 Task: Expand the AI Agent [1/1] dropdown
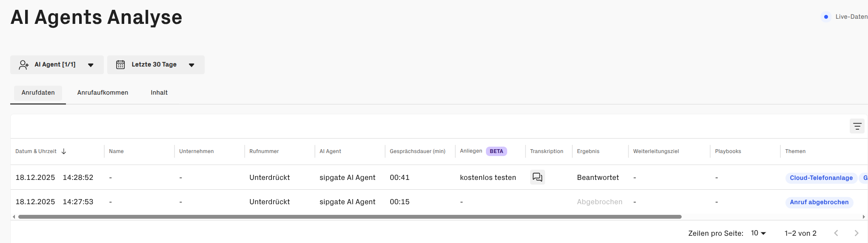91,65
